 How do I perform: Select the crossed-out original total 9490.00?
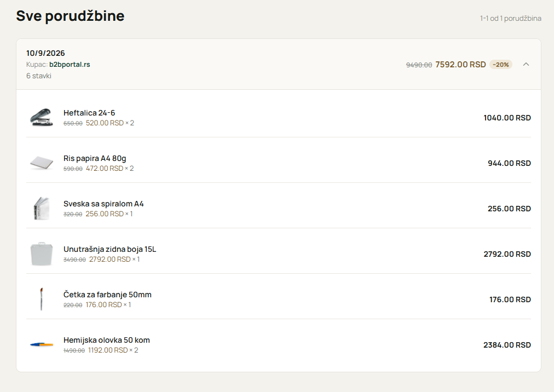(419, 65)
